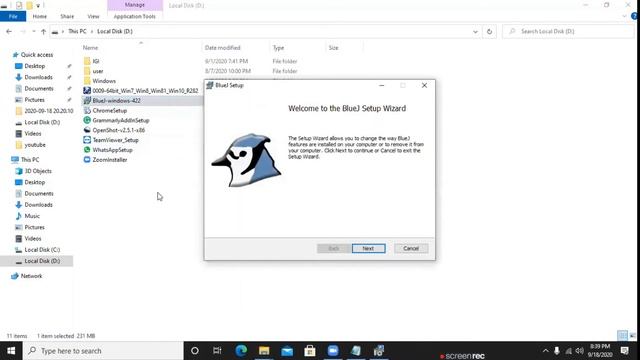The image size is (640, 360).
Task: Open Microsoft Store from taskbar
Action: 310,351
